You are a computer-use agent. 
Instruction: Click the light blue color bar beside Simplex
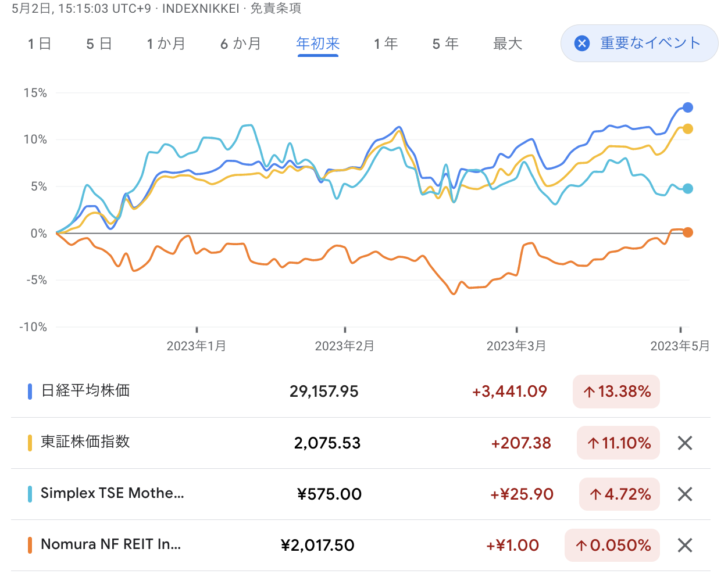(x=30, y=494)
